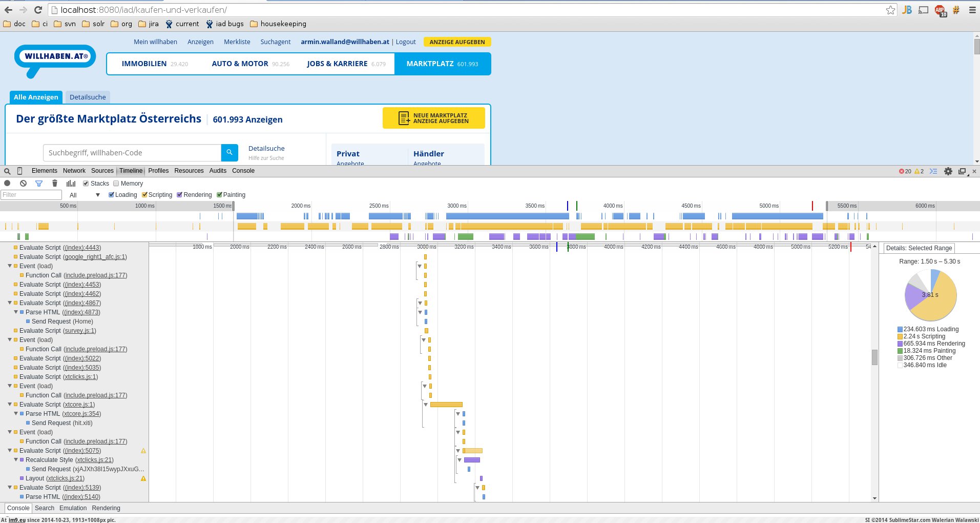The width and height of the screenshot is (980, 523).
Task: Click the garbage collection trash icon
Action: pos(55,183)
